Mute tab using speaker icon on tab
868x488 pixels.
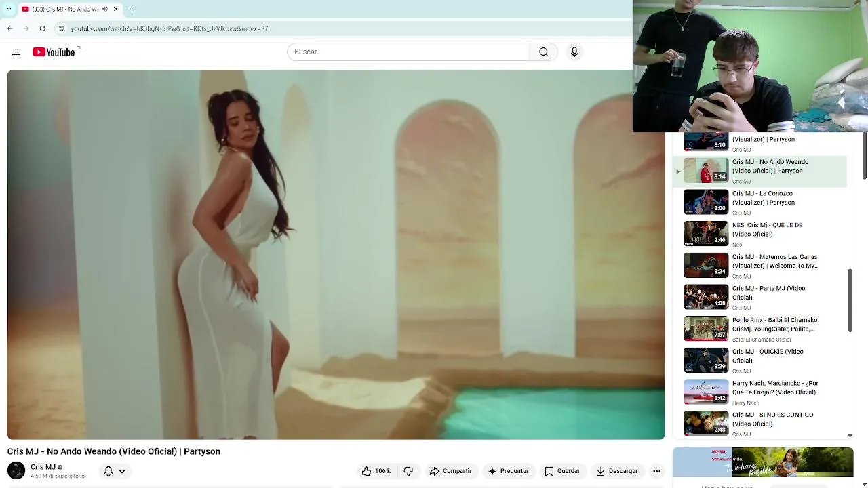tap(104, 9)
